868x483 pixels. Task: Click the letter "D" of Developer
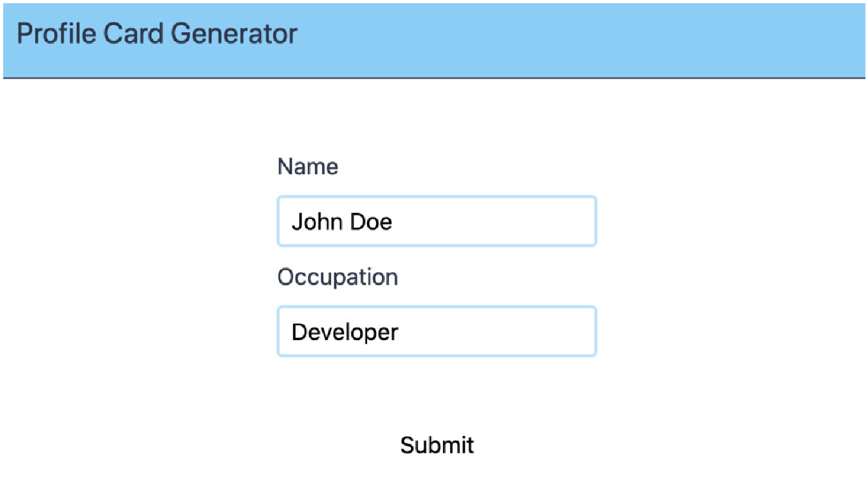click(x=299, y=332)
